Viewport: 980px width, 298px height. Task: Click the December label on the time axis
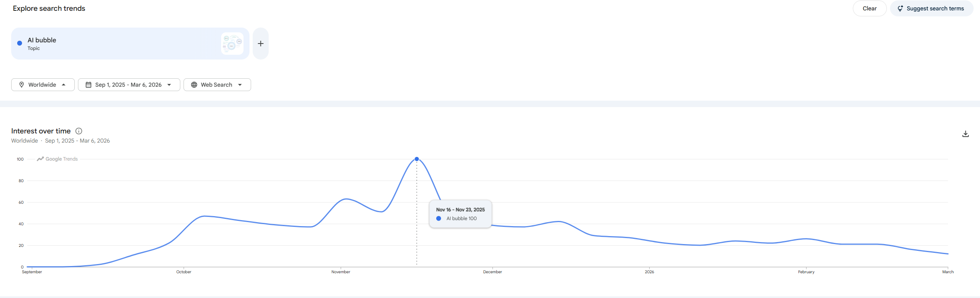click(492, 272)
